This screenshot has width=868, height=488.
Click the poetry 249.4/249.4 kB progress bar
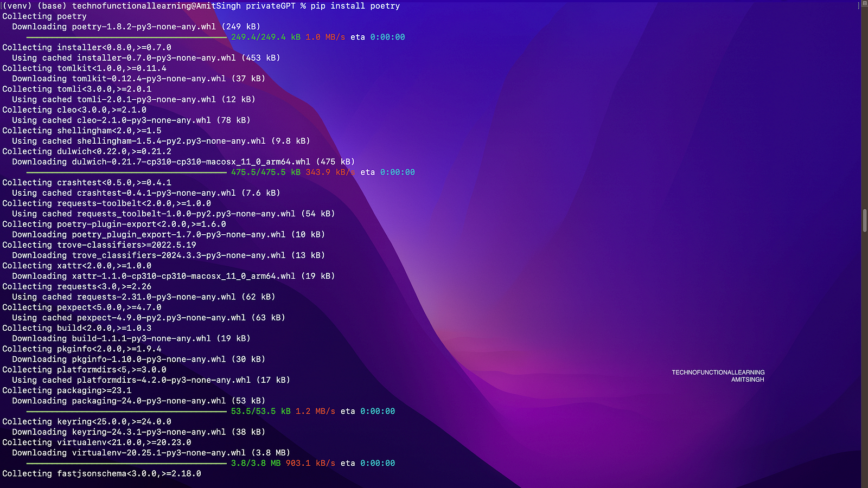[x=126, y=37]
